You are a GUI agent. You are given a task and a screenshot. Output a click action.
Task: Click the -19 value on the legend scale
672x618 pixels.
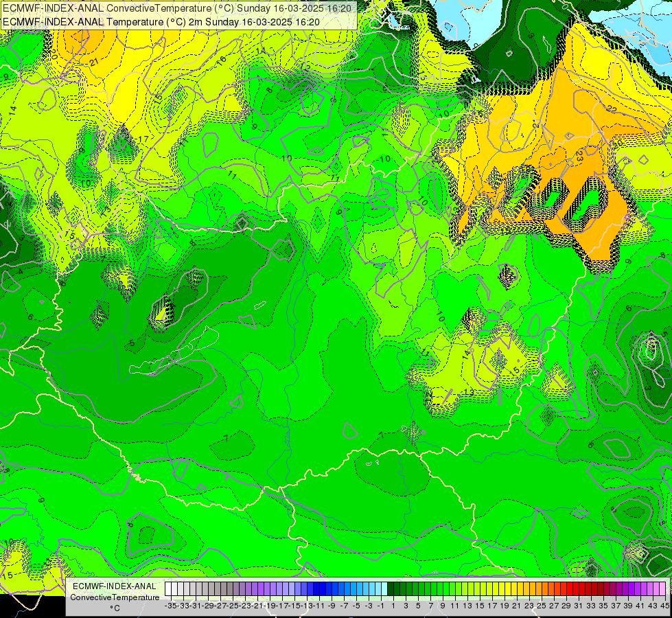[x=270, y=606]
